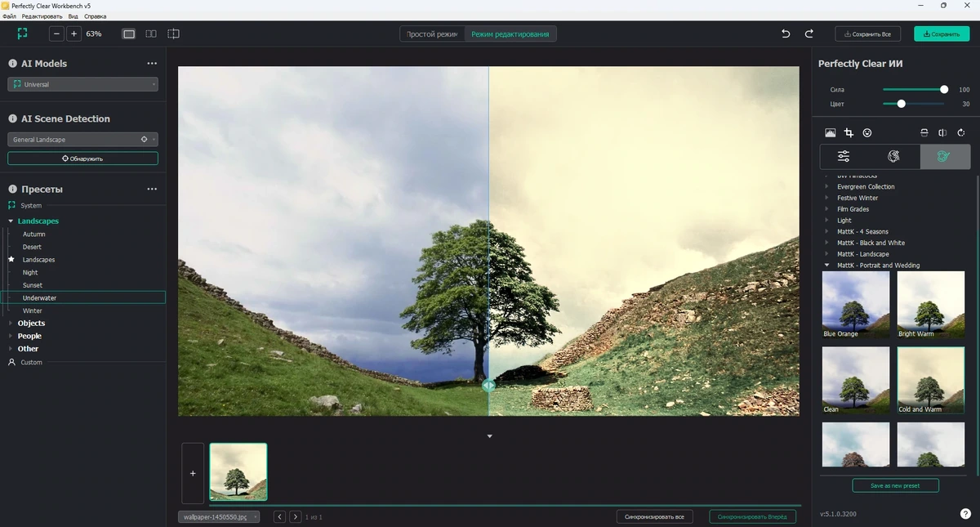Screen dimensions: 980x527
Task: Open the Редактировать menu
Action: [42, 16]
